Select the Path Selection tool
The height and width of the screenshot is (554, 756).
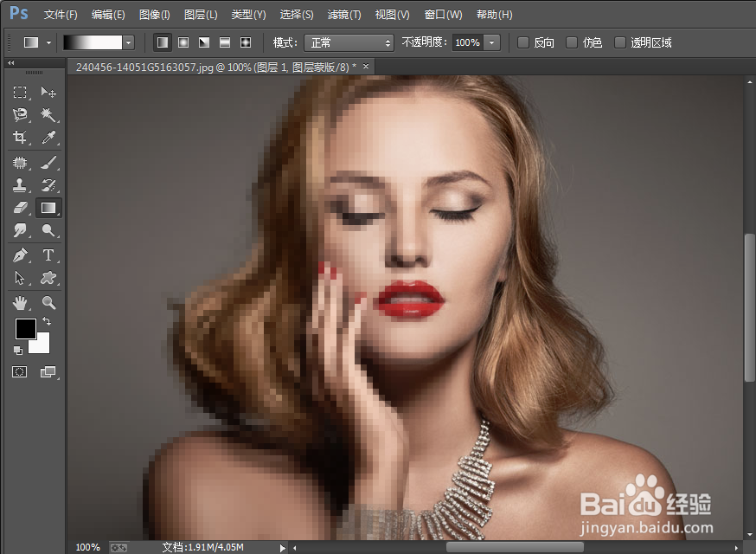point(20,278)
